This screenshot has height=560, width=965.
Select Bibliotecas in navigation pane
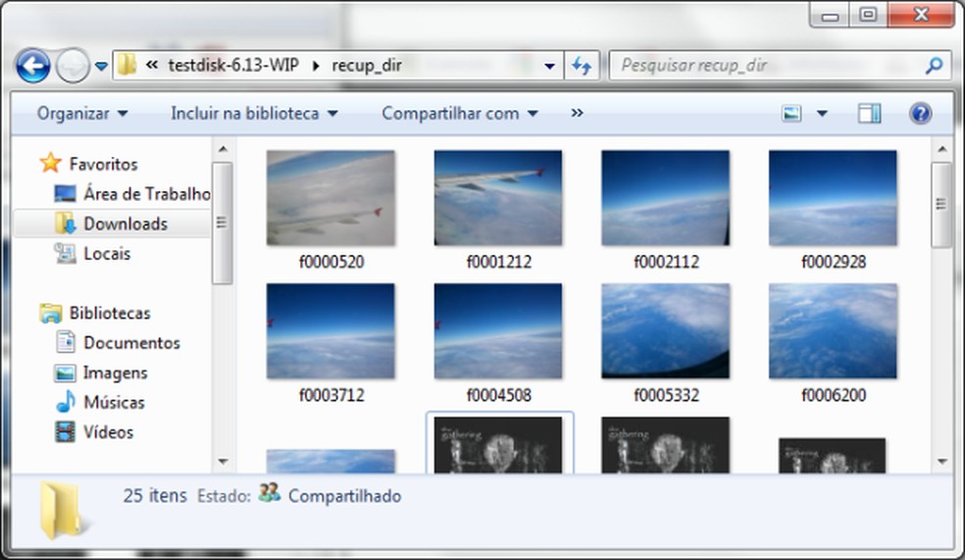[110, 313]
